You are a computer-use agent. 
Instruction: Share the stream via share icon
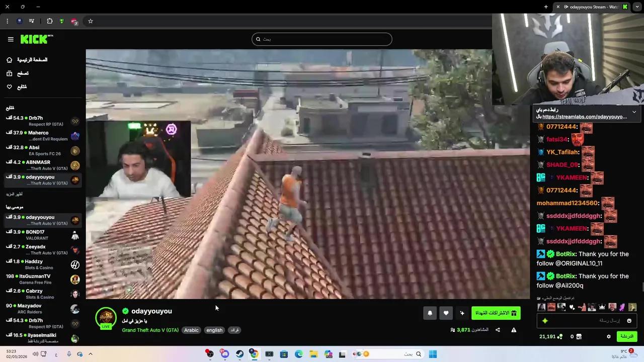tap(498, 330)
